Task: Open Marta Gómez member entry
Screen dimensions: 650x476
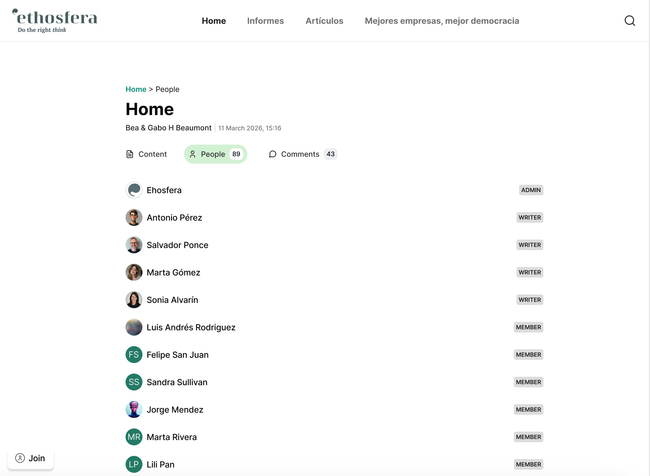Action: pyautogui.click(x=173, y=272)
